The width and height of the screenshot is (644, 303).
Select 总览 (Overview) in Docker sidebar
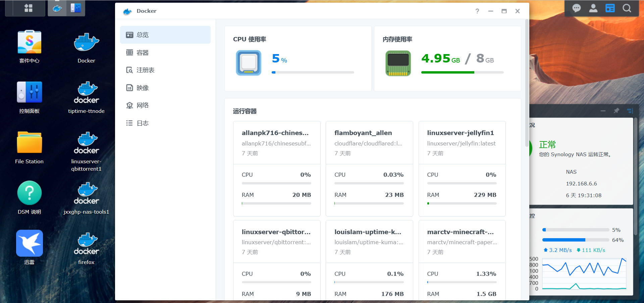click(x=165, y=35)
